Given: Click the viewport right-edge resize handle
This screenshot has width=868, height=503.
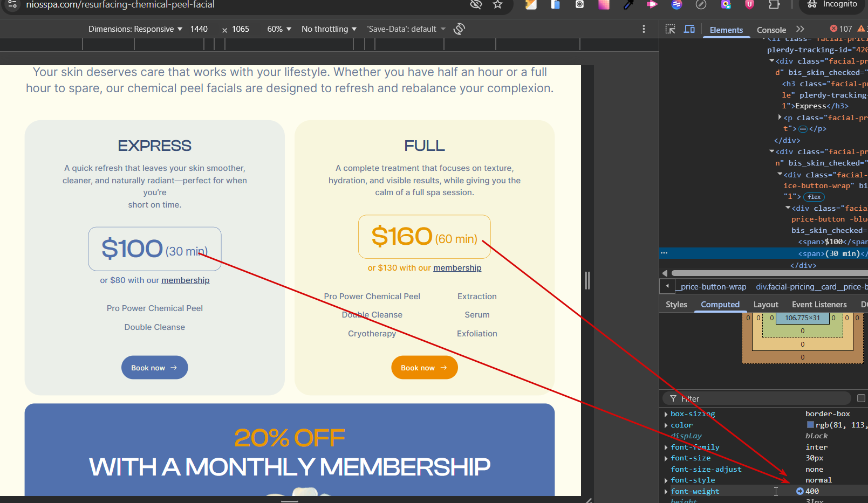Looking at the screenshot, I should pos(587,280).
